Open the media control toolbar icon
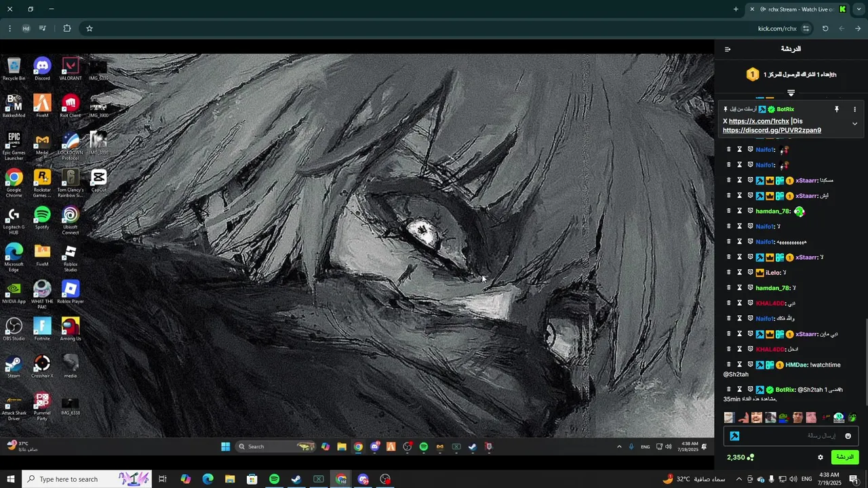868x488 pixels. click(x=43, y=28)
